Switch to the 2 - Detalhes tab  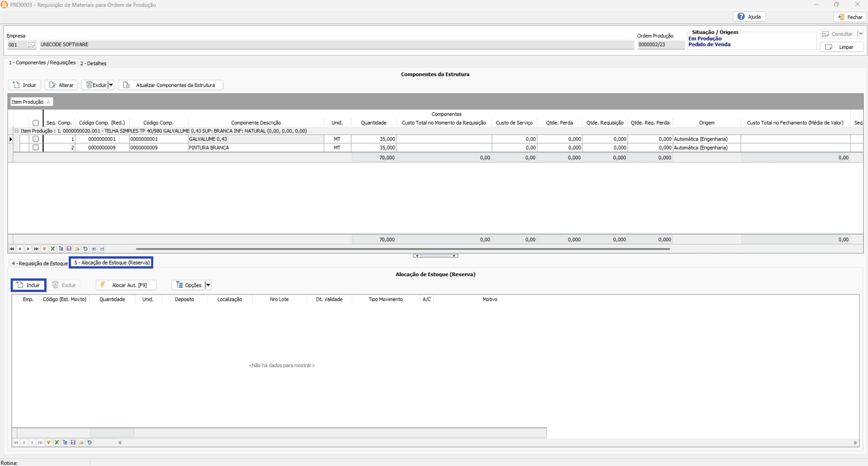[93, 63]
